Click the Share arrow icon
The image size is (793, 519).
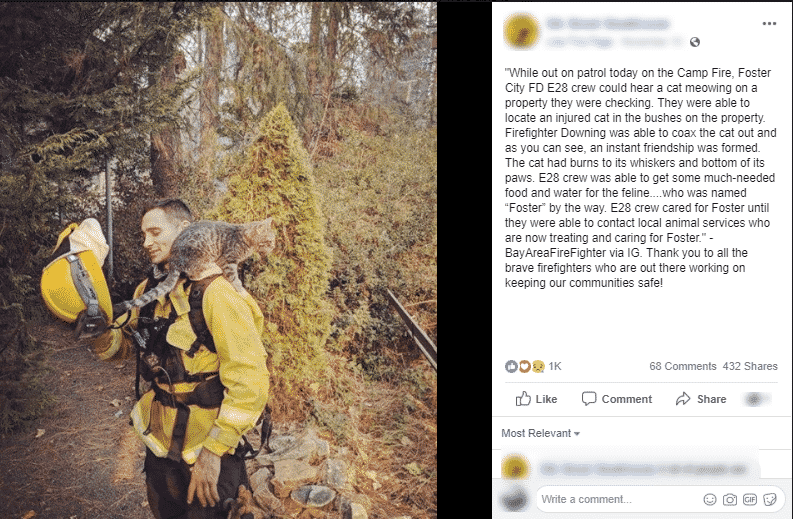[x=683, y=399]
